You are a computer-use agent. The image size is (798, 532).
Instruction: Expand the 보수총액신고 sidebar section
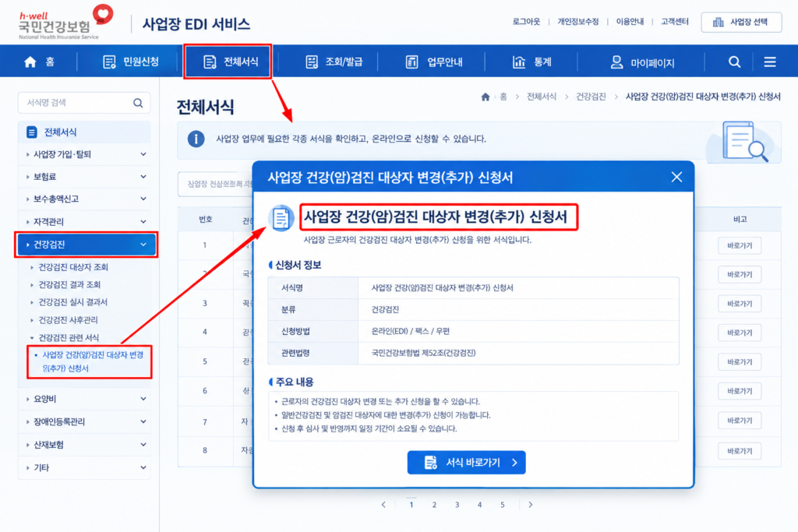pos(86,199)
